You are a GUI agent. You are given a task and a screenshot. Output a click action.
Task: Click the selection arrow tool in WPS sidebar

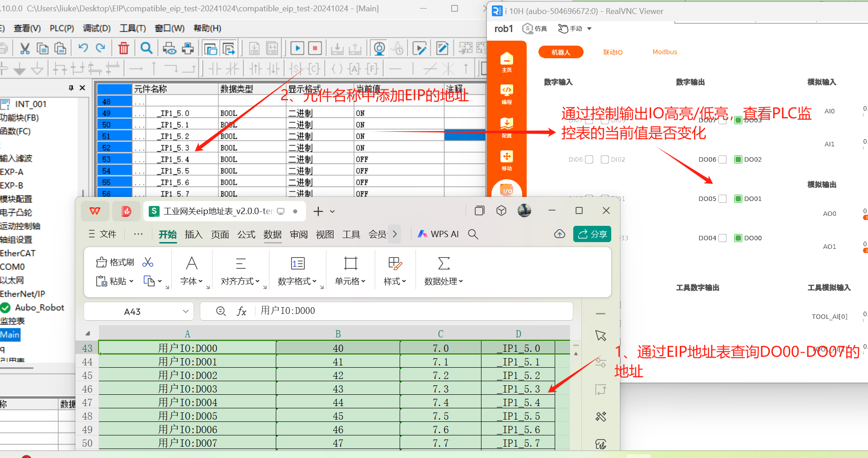tap(601, 336)
